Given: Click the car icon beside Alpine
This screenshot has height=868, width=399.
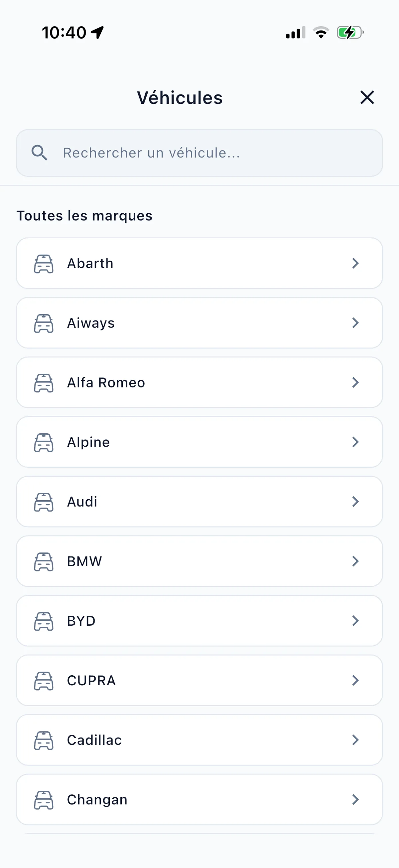Looking at the screenshot, I should pyautogui.click(x=44, y=442).
